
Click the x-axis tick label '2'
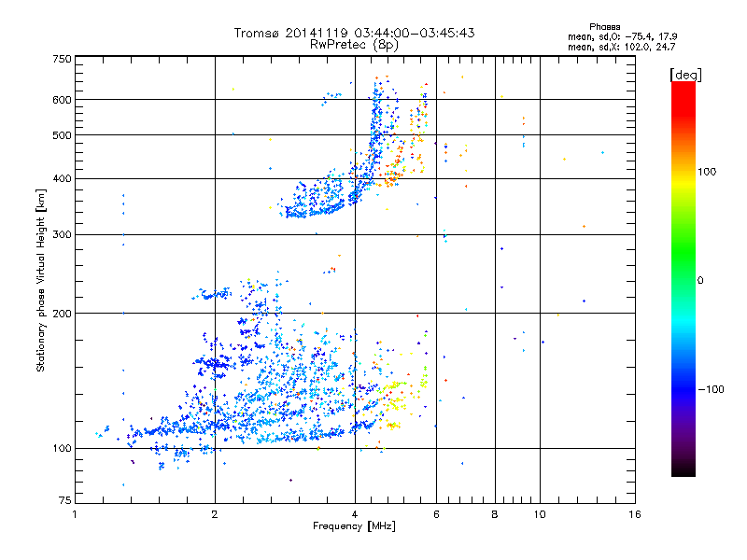coord(215,514)
